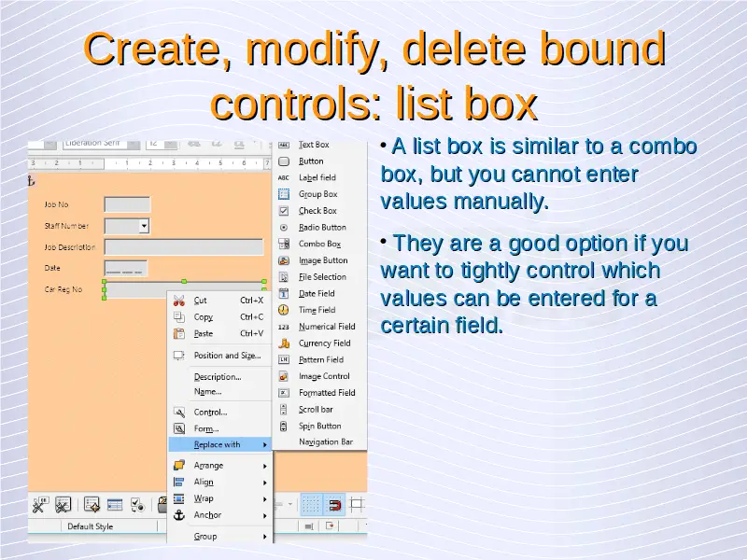Expand the Anchor submenu
Image resolution: width=747 pixels, height=560 pixels.
coord(220,515)
